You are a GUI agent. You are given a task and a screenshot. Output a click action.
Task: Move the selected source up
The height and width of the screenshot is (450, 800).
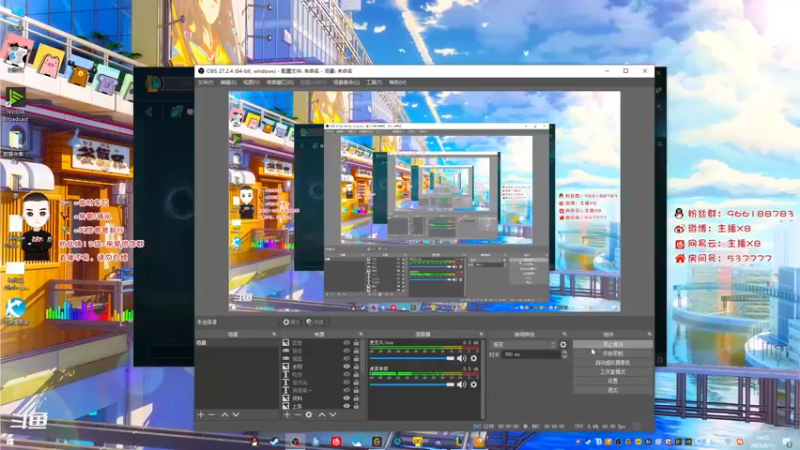(x=322, y=415)
